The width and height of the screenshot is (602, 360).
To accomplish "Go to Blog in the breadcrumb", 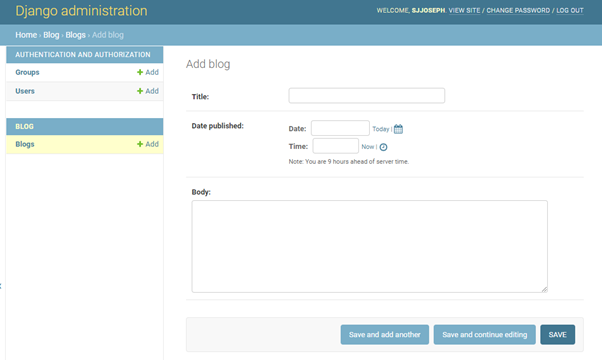I will click(51, 35).
